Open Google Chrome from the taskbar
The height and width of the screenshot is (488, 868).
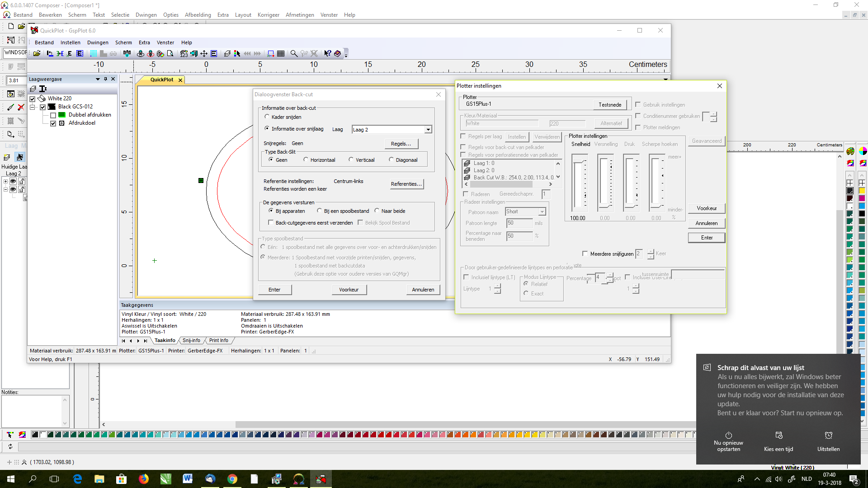coord(232,479)
